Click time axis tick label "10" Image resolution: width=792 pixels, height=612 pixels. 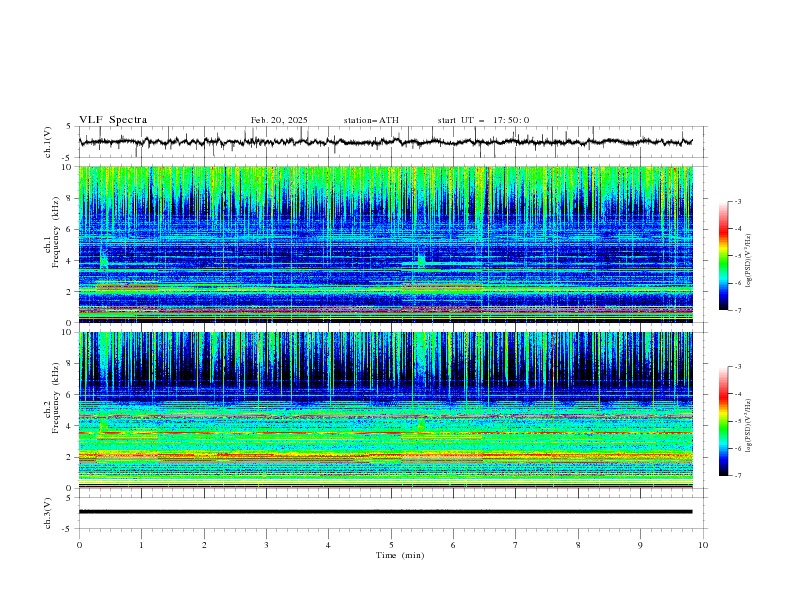pos(703,545)
